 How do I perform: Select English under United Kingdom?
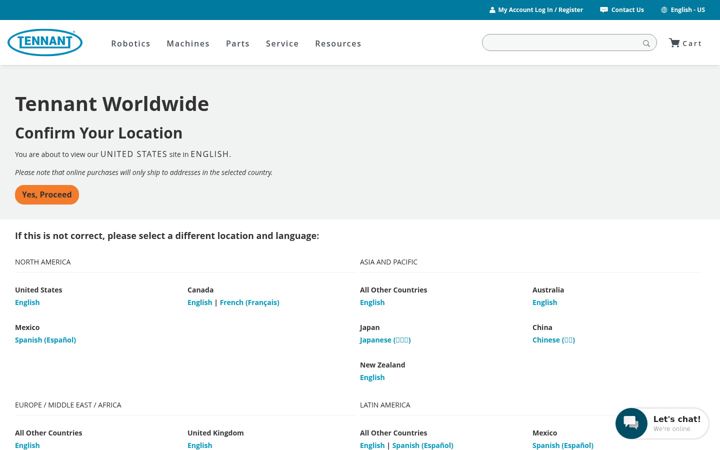200,445
